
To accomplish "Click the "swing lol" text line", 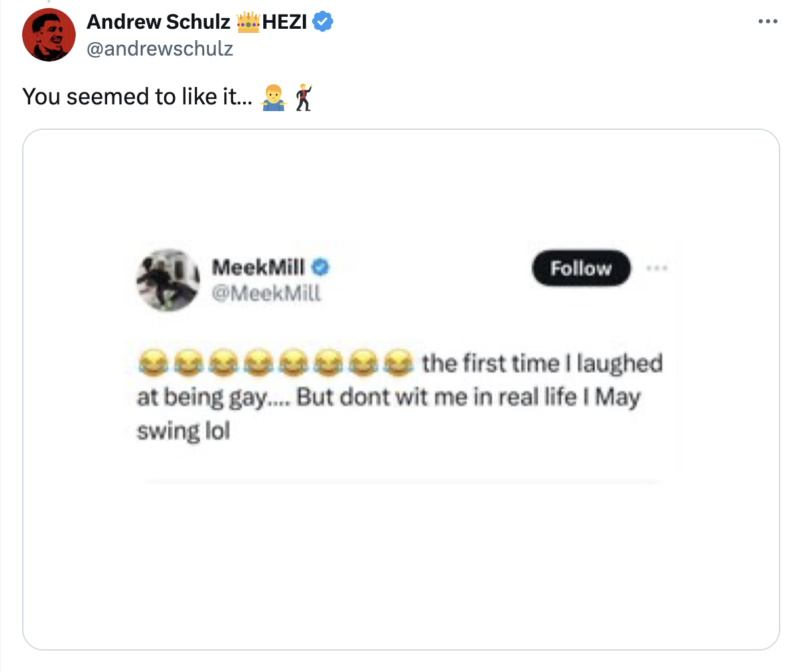I will (184, 431).
